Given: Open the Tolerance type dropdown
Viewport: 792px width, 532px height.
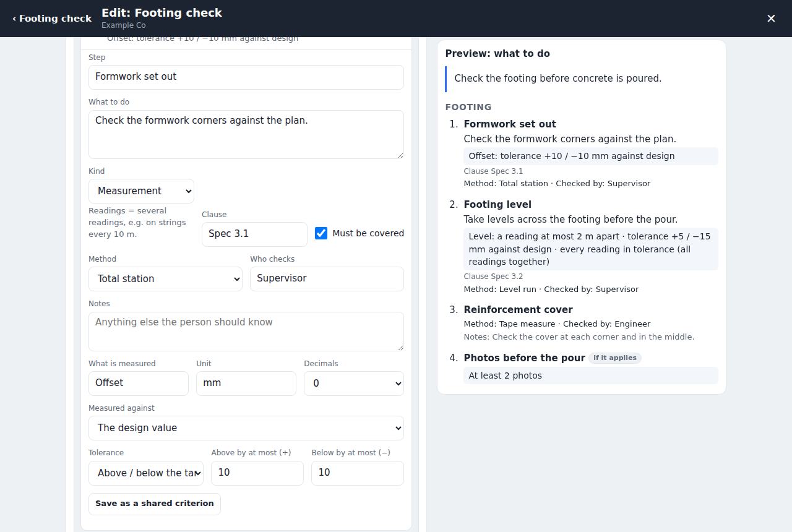Looking at the screenshot, I should point(146,473).
